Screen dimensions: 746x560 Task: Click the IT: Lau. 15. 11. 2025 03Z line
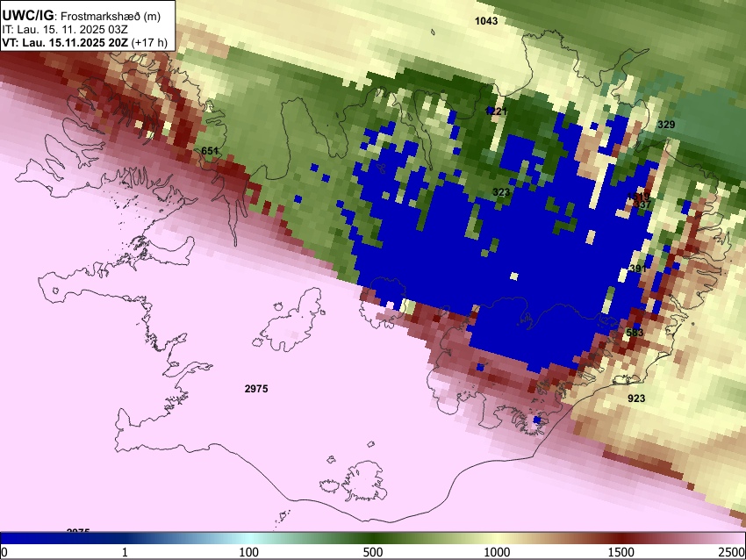tap(65, 29)
